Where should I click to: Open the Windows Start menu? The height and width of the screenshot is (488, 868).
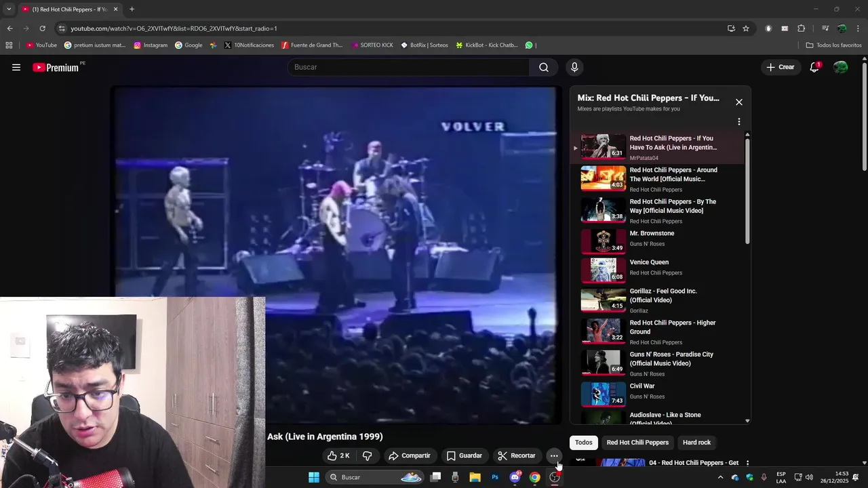(314, 477)
